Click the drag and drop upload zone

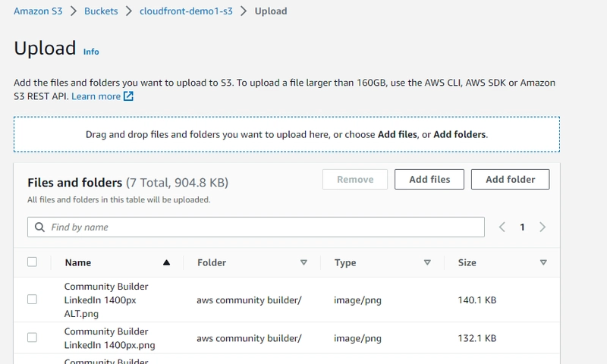click(x=287, y=134)
